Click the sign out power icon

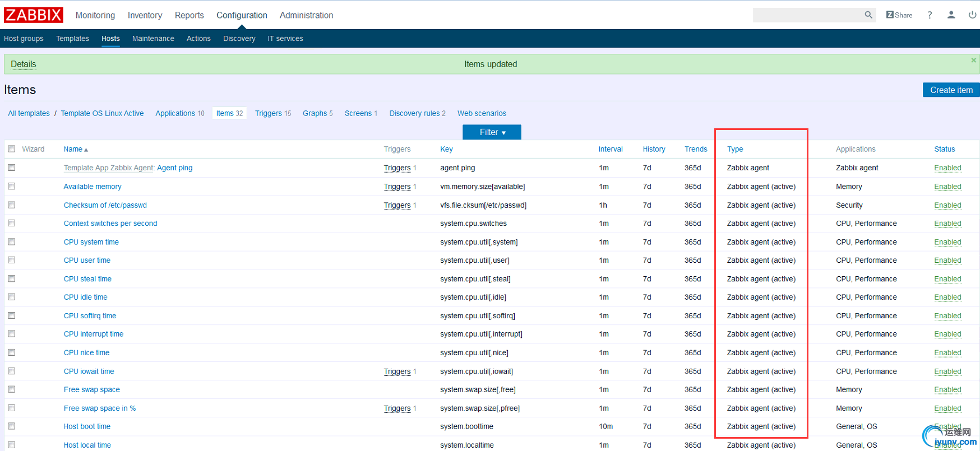coord(972,15)
